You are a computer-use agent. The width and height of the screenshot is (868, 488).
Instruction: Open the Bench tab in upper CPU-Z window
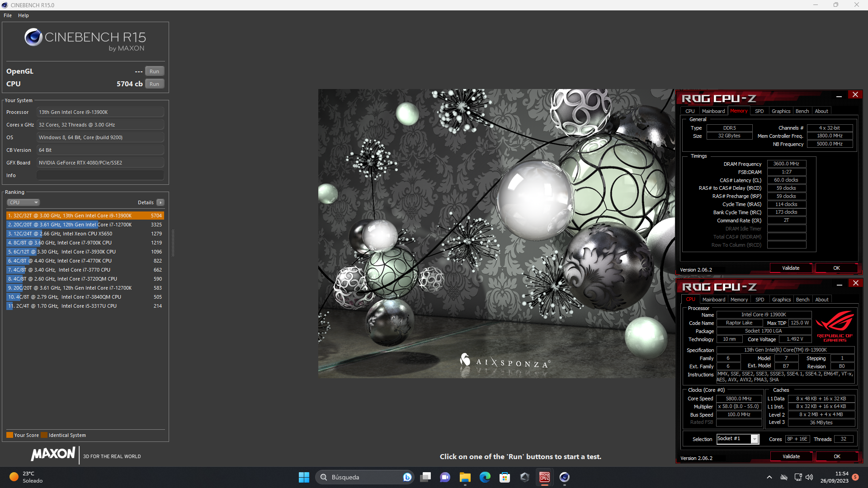click(802, 111)
